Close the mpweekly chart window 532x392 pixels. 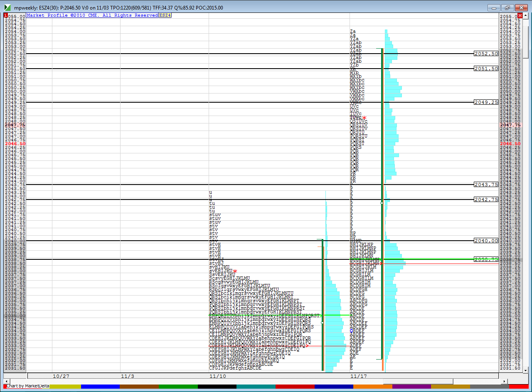(x=521, y=7)
